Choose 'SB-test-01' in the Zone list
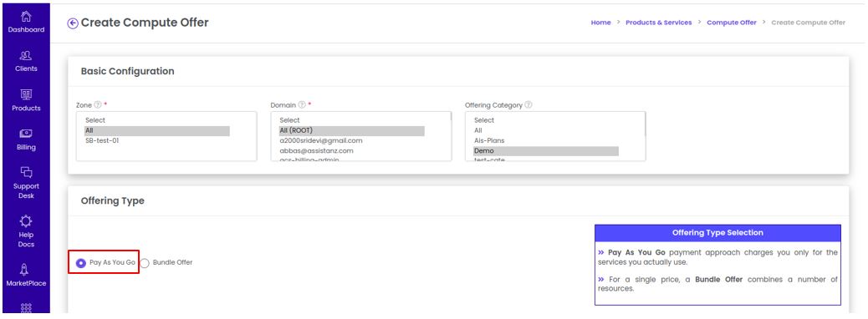The height and width of the screenshot is (319, 868). pyautogui.click(x=156, y=140)
